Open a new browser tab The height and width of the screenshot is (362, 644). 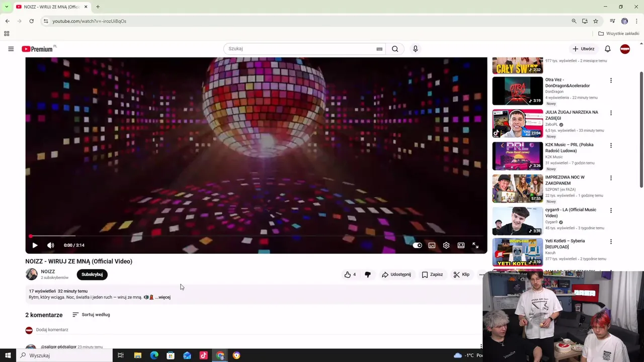pyautogui.click(x=98, y=7)
